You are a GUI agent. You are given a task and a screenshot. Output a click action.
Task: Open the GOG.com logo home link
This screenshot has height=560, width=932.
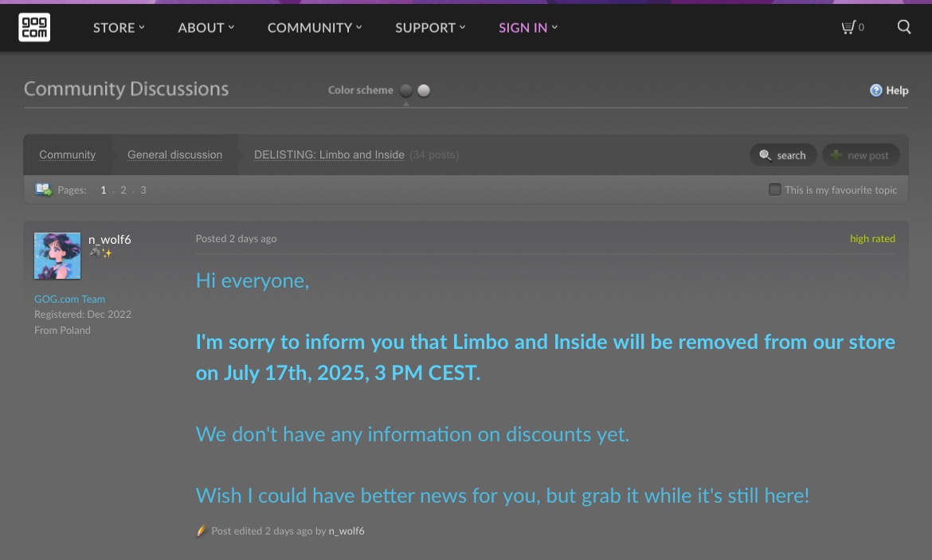tap(34, 27)
